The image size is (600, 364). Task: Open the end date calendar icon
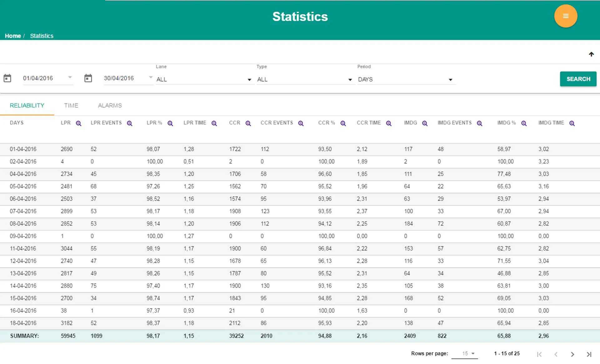click(x=88, y=78)
